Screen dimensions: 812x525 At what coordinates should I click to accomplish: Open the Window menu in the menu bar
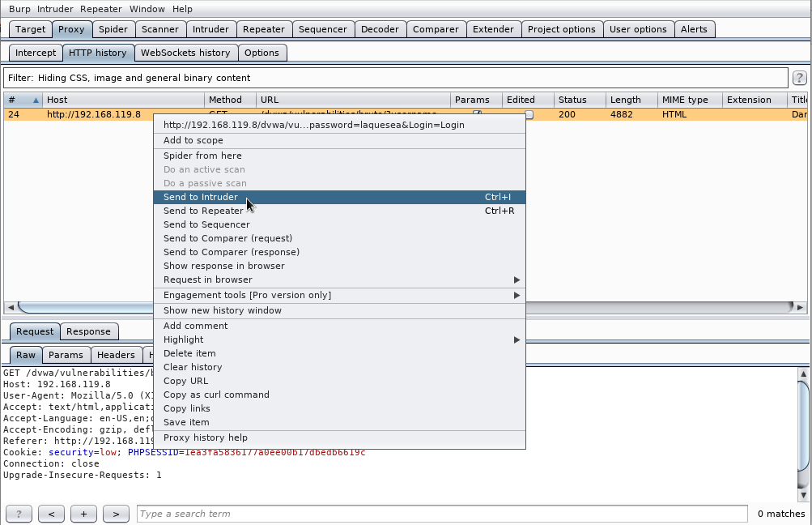(147, 9)
